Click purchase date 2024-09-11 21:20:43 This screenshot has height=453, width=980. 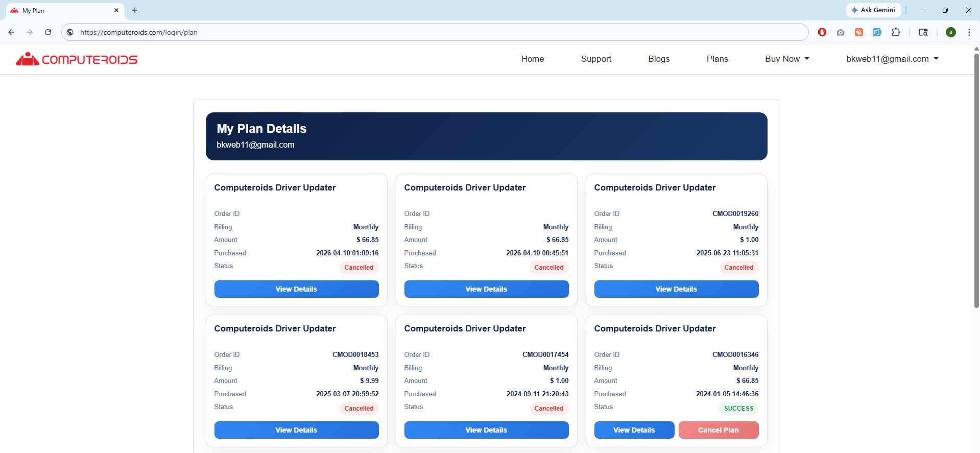click(537, 394)
